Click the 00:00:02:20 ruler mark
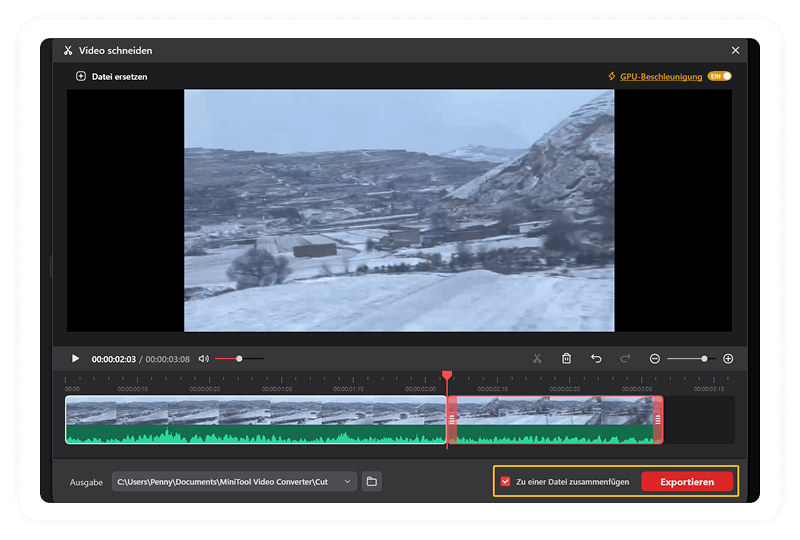This screenshot has height=540, width=800. [565, 388]
